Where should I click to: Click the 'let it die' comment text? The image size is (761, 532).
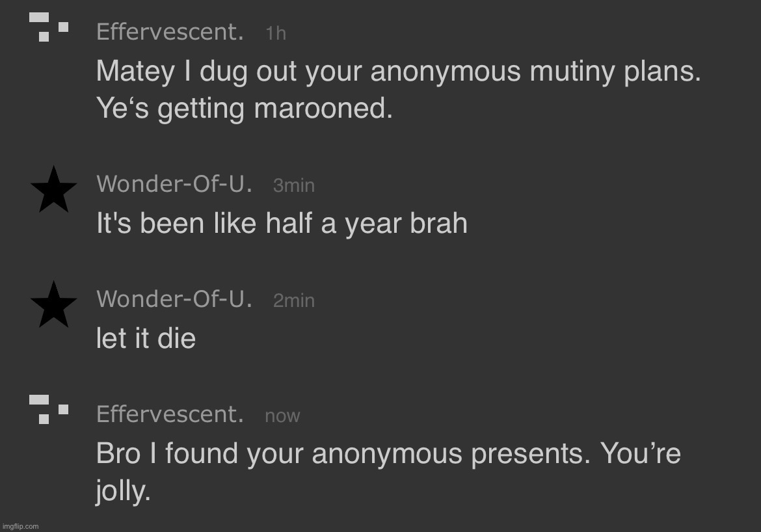[146, 338]
